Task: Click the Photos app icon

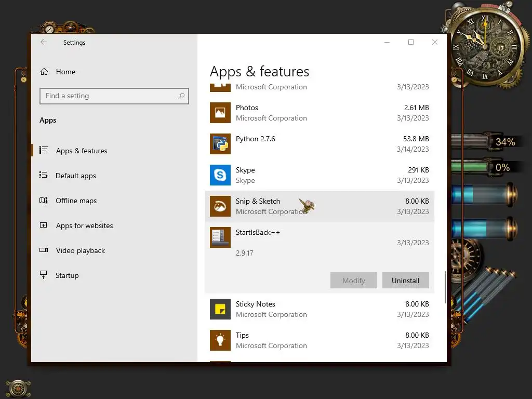Action: pyautogui.click(x=220, y=113)
